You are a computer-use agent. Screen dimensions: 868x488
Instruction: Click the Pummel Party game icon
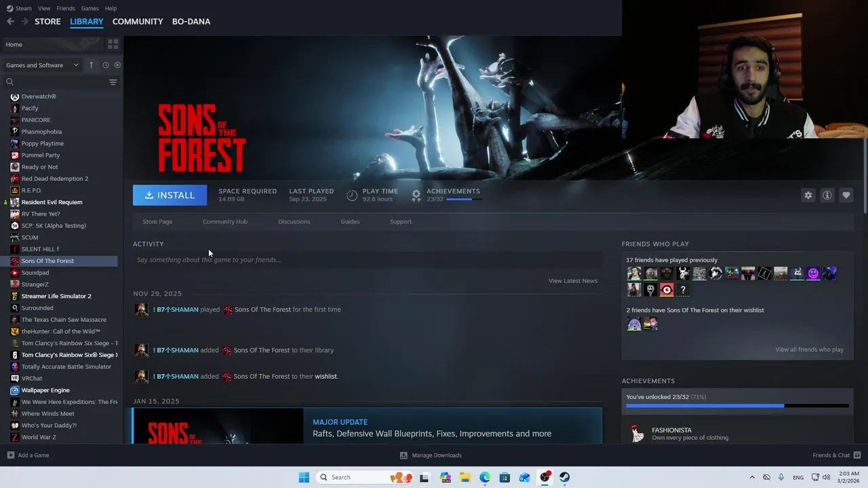[15, 155]
